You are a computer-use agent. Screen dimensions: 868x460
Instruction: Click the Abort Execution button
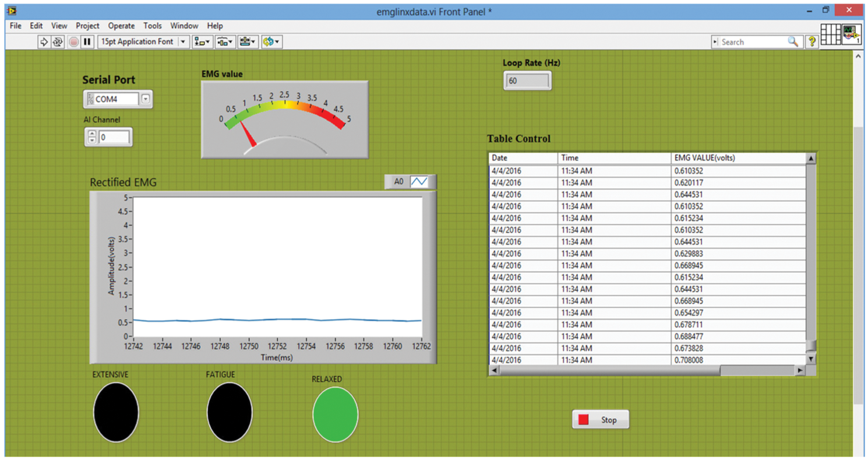point(73,42)
